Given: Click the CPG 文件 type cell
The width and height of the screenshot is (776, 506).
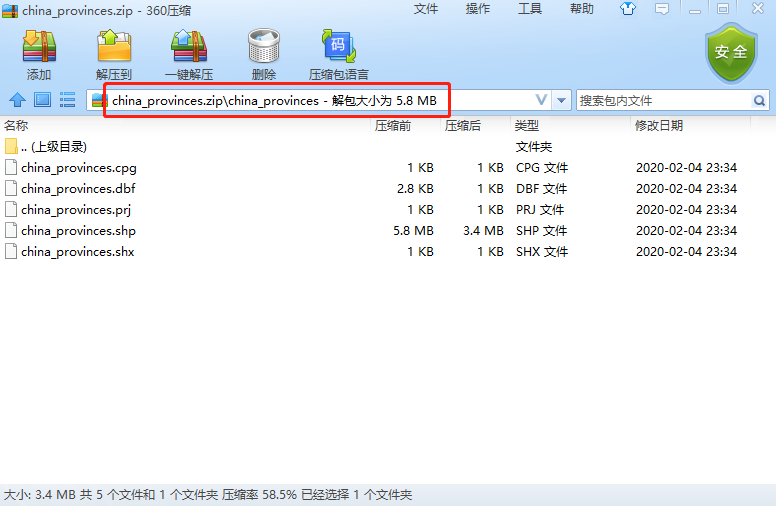Looking at the screenshot, I should coord(542,167).
